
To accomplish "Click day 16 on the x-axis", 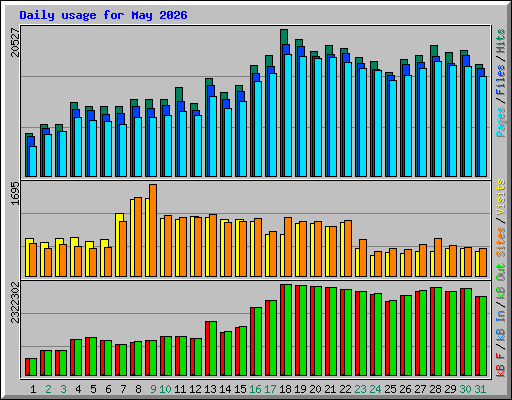I will [255, 389].
